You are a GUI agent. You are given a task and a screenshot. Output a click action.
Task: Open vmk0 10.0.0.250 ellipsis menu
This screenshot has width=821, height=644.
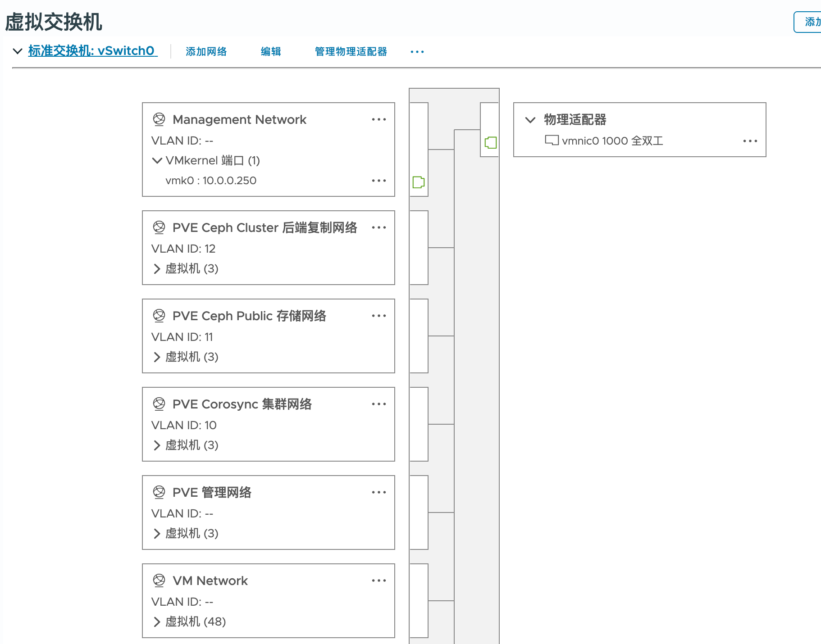[379, 181]
